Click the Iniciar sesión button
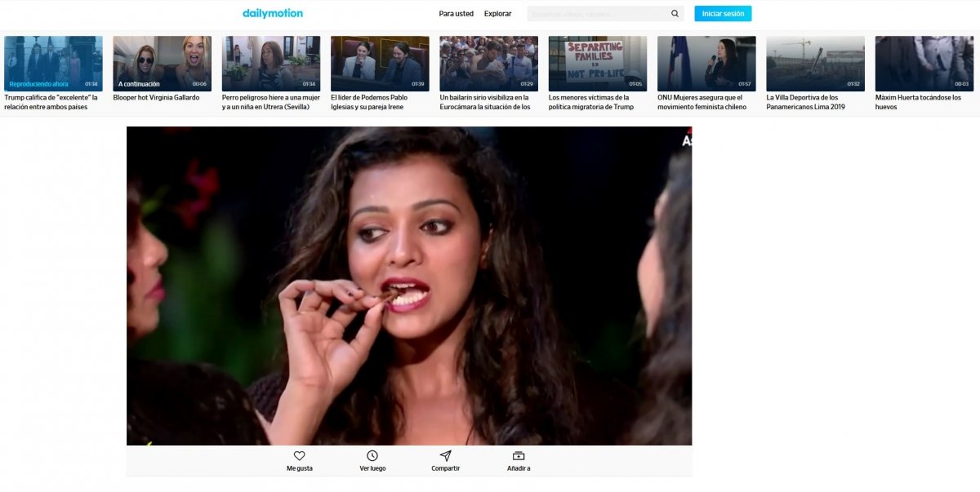Viewport: 980px width, 492px height. tap(723, 14)
